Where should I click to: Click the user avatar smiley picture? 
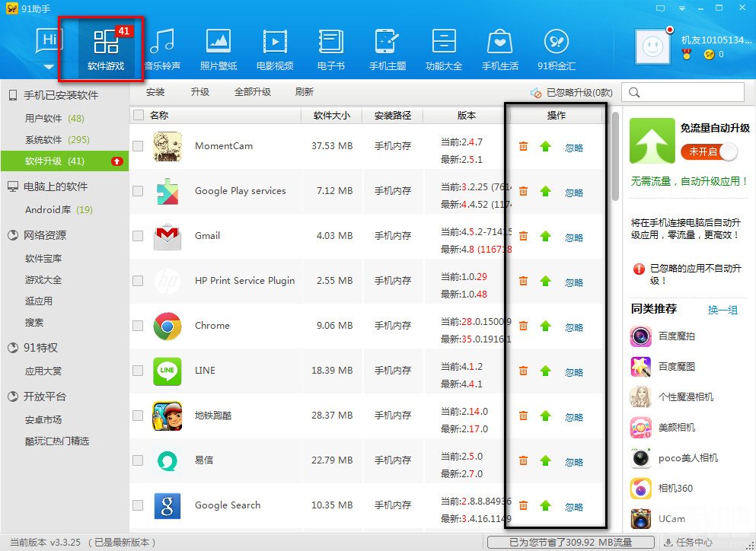coord(652,46)
